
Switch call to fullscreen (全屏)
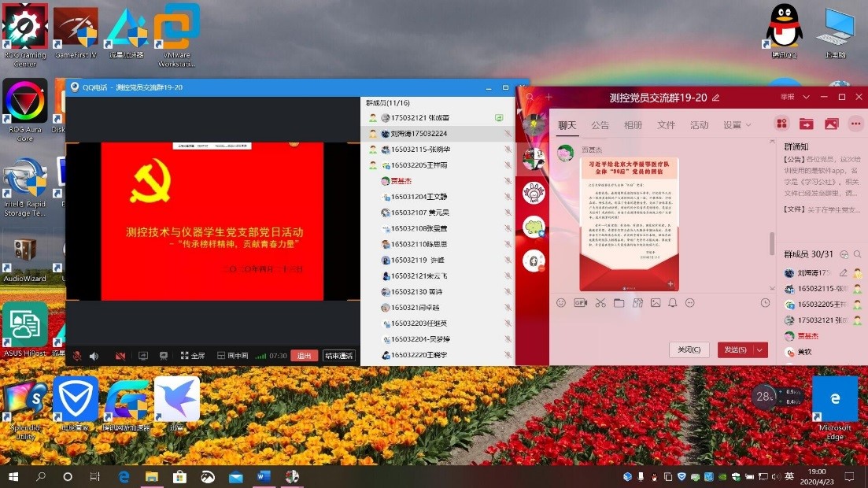(192, 356)
